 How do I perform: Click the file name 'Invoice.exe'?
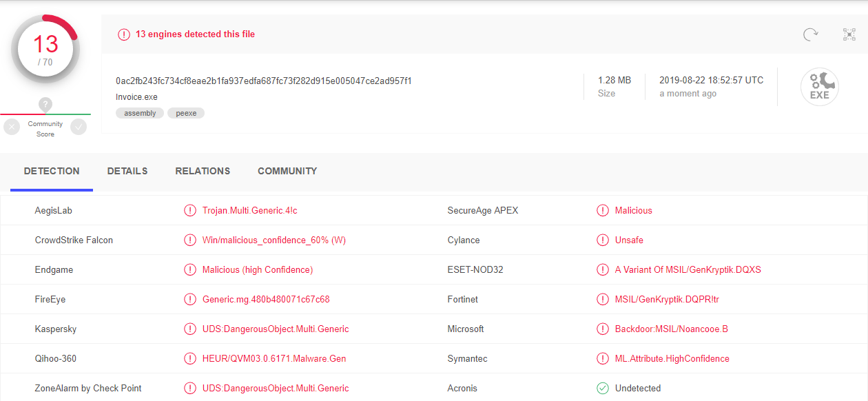[x=136, y=97]
